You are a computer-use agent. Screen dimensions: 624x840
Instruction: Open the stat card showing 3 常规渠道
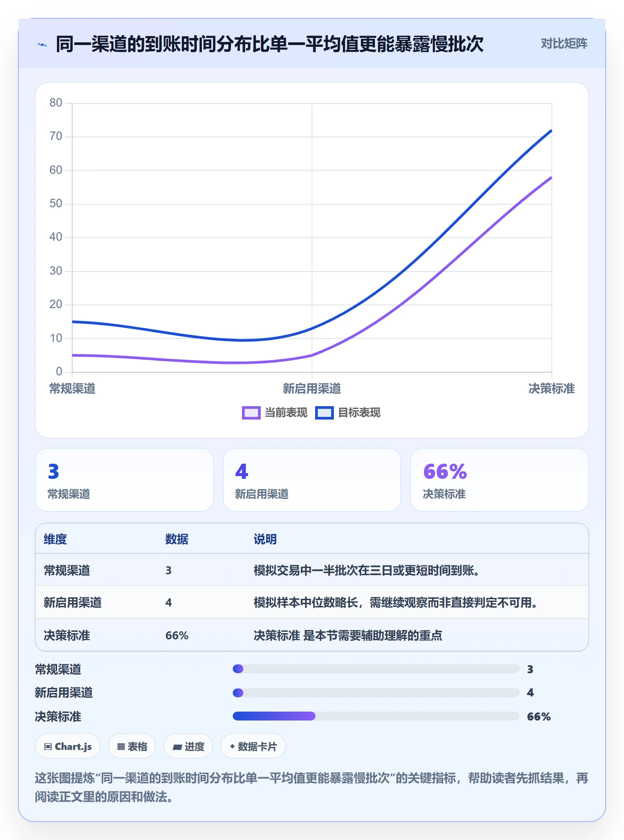[124, 480]
